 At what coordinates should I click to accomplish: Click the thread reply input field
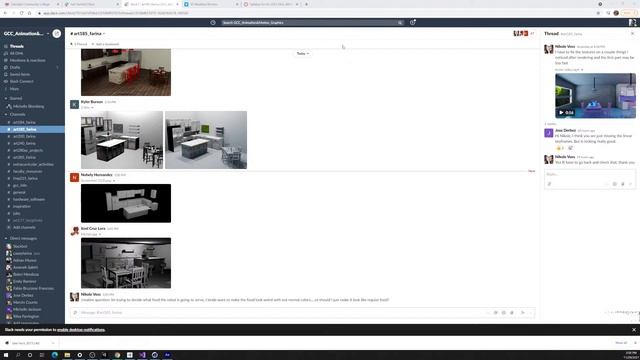589,174
